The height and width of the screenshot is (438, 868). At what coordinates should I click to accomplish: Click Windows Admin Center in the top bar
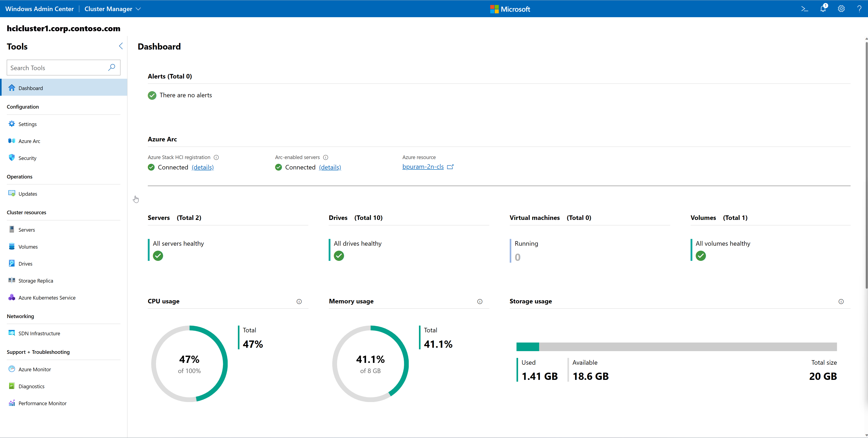(39, 9)
